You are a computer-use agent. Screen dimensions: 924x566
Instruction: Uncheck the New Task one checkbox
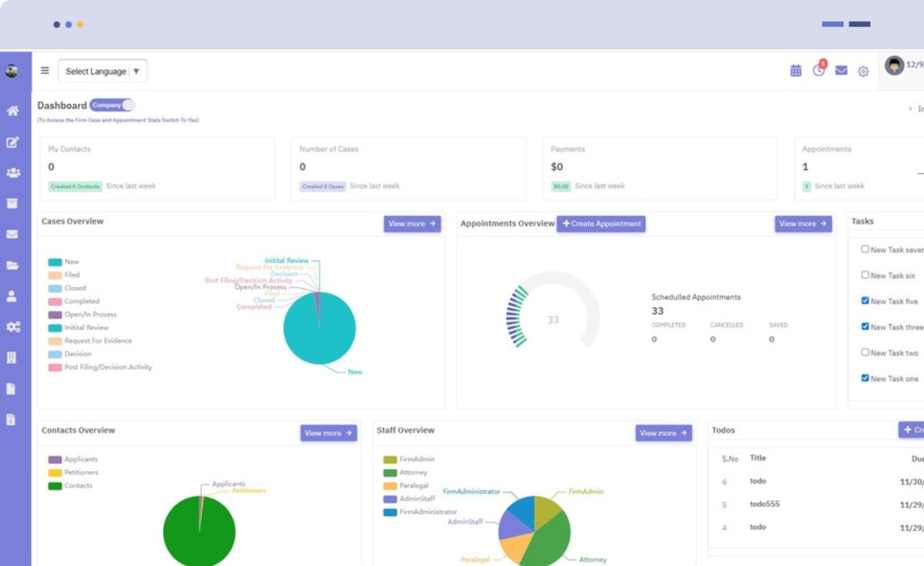(x=865, y=378)
